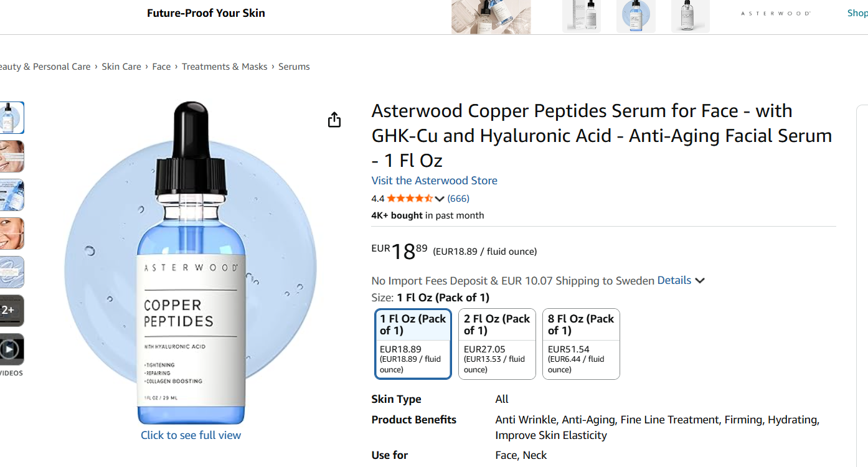Choose the 1 Fl Oz size option
This screenshot has height=467, width=868.
[413, 344]
